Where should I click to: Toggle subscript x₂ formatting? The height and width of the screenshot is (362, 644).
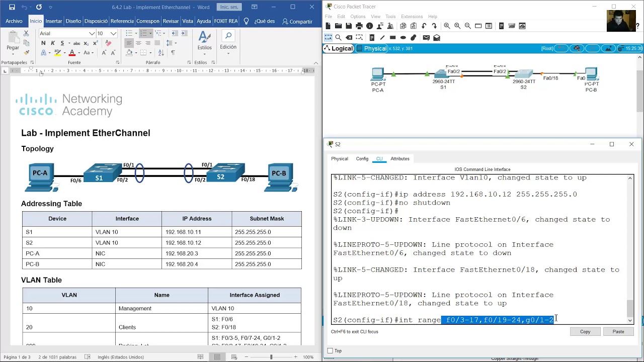pos(87,43)
